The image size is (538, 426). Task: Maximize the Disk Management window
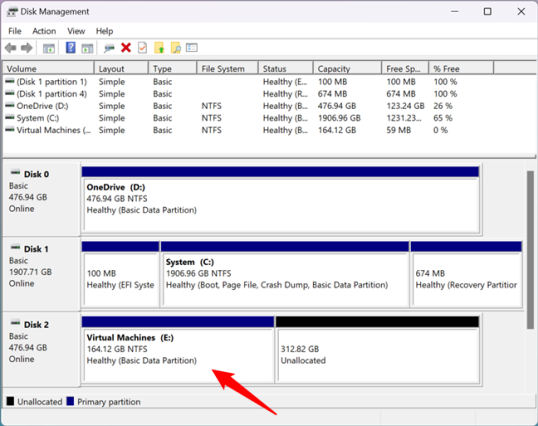[487, 12]
